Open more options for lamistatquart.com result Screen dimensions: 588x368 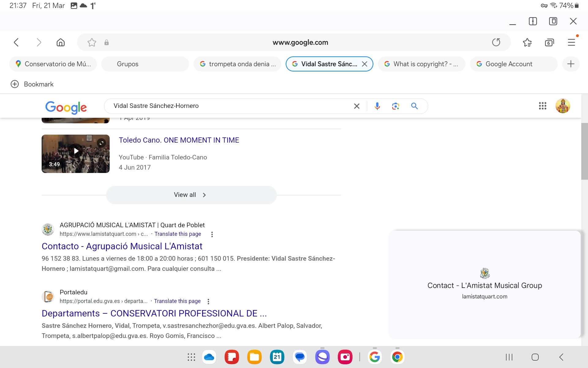click(x=212, y=234)
